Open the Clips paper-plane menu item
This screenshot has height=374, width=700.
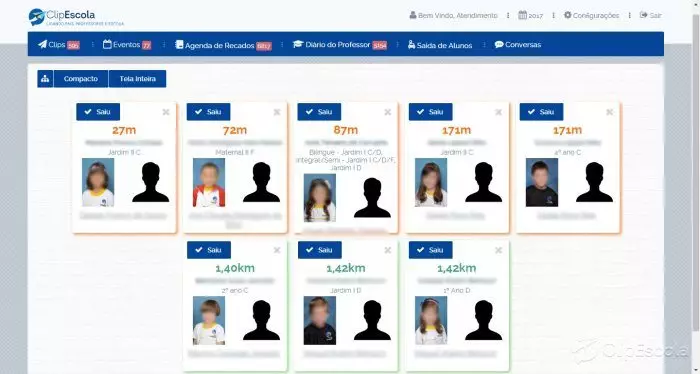click(59, 45)
